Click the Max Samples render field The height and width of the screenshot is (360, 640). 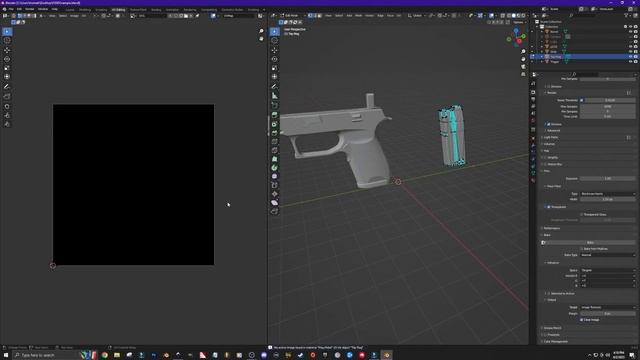pos(608,107)
